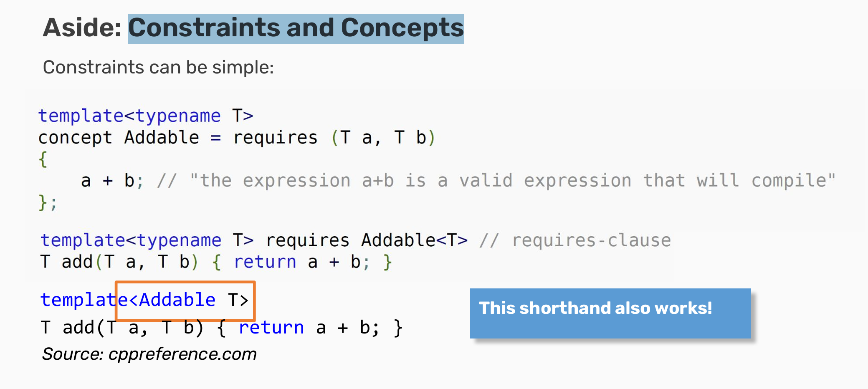Click the gray comment about valid expression
868x389 pixels.
pos(496,181)
